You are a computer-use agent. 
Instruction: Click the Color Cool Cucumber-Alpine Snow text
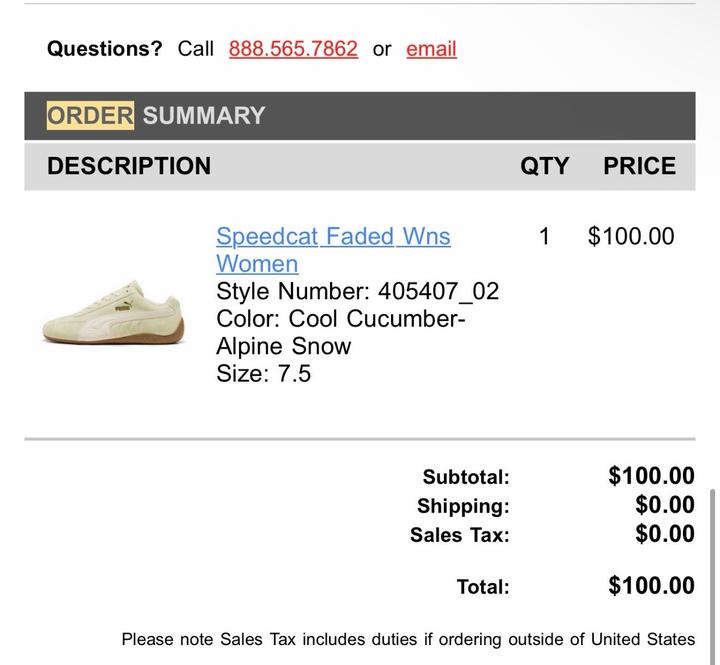point(341,332)
